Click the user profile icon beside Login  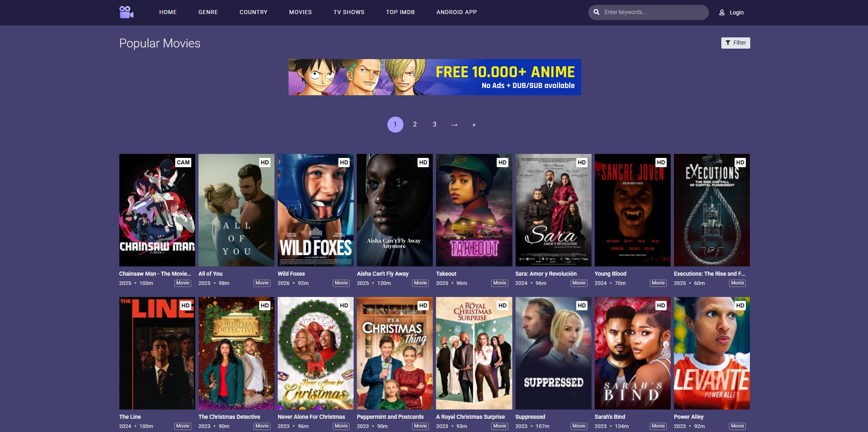(x=722, y=12)
